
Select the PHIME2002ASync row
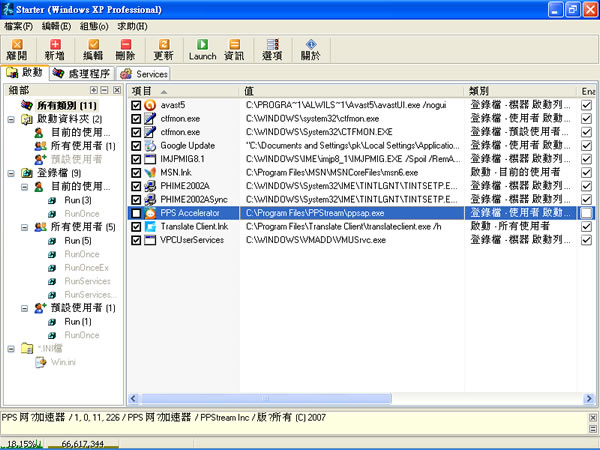(x=361, y=199)
